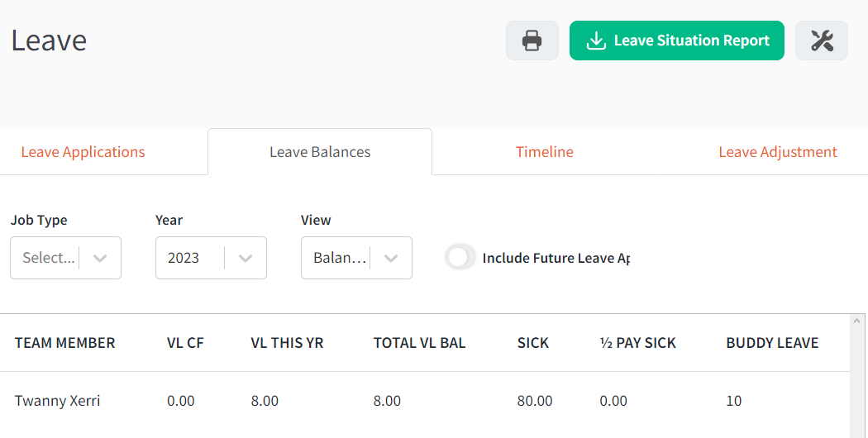Expand the View dropdown chevron
This screenshot has height=438, width=868.
point(391,258)
